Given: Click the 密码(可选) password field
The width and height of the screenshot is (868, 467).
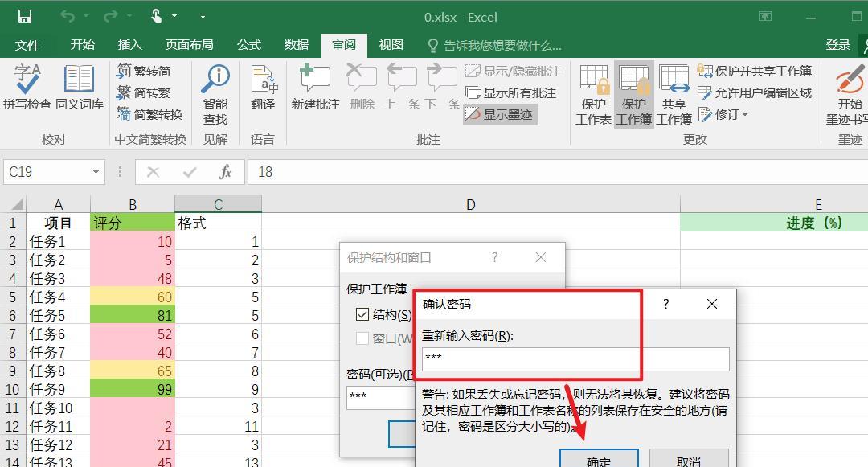Looking at the screenshot, I should [x=380, y=397].
